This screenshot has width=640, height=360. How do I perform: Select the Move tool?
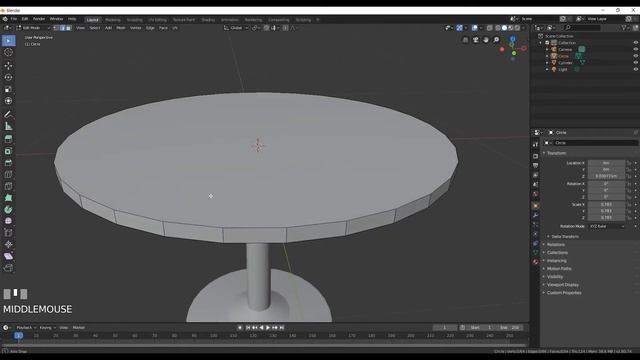point(9,66)
